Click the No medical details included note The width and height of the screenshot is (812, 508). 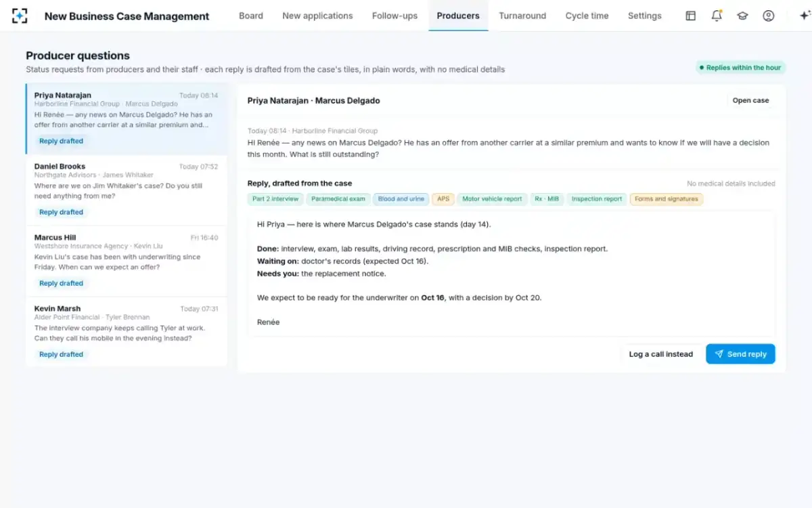point(731,184)
